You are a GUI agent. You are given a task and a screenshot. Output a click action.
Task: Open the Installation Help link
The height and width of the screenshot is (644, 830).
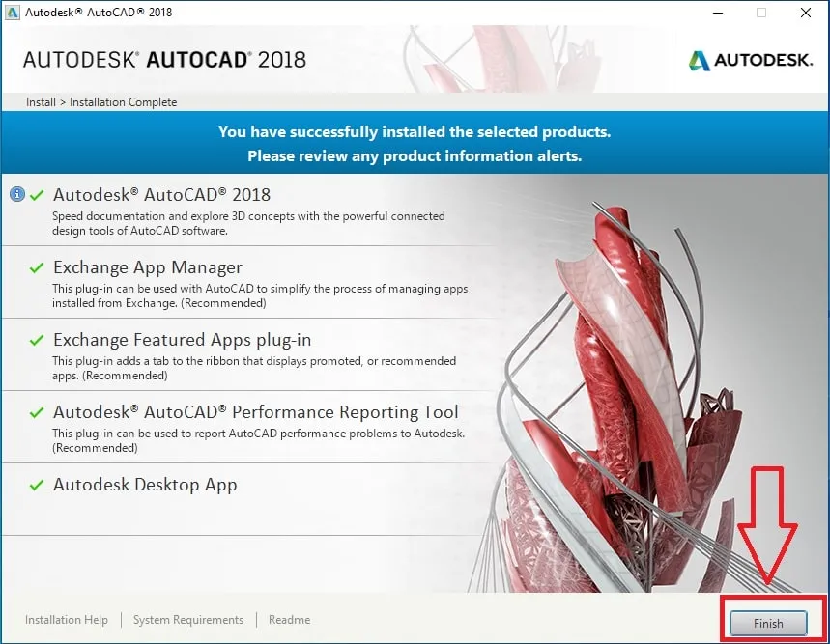66,619
